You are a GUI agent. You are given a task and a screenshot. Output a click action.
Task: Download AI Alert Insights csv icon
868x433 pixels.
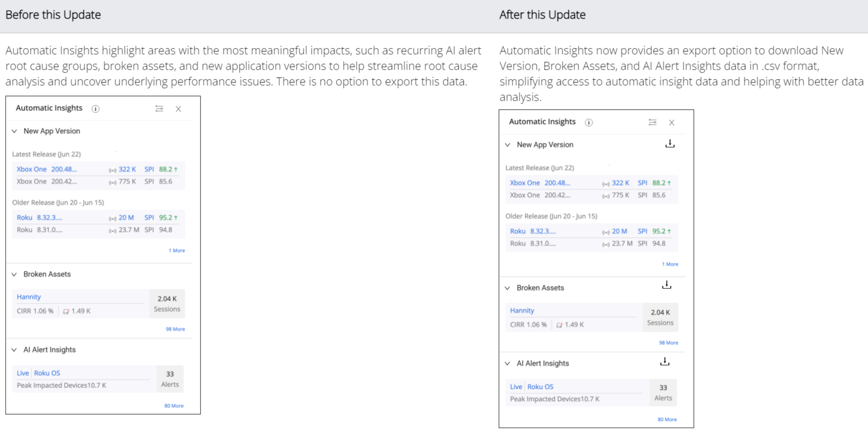point(665,361)
